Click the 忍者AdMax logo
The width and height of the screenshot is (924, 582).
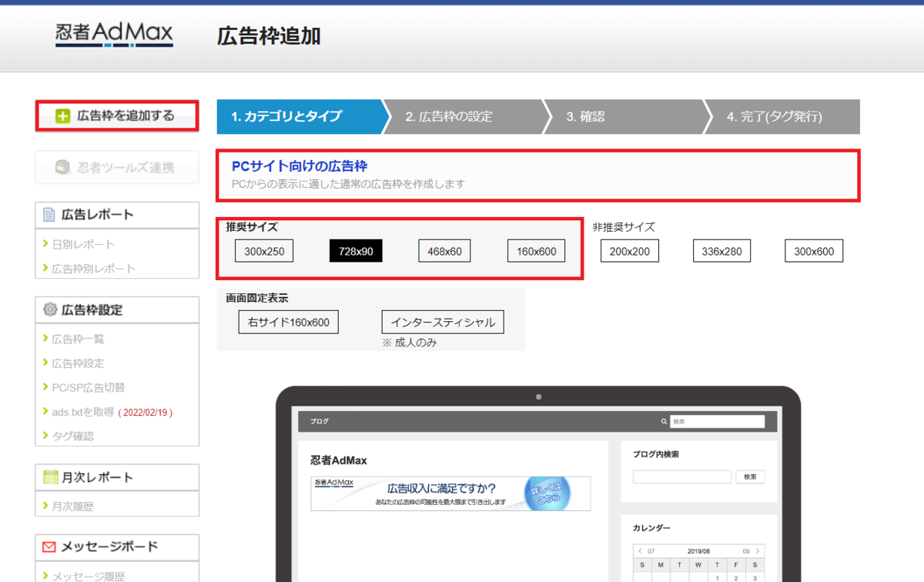click(x=114, y=35)
